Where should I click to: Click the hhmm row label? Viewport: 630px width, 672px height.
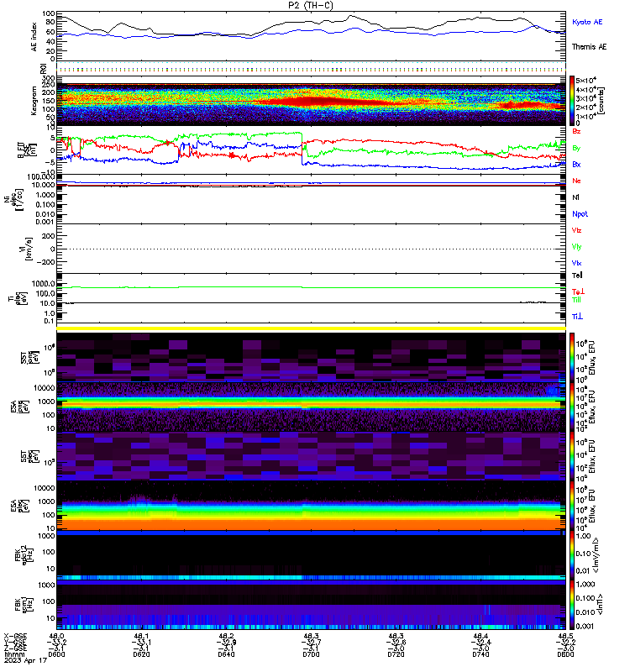(x=15, y=654)
